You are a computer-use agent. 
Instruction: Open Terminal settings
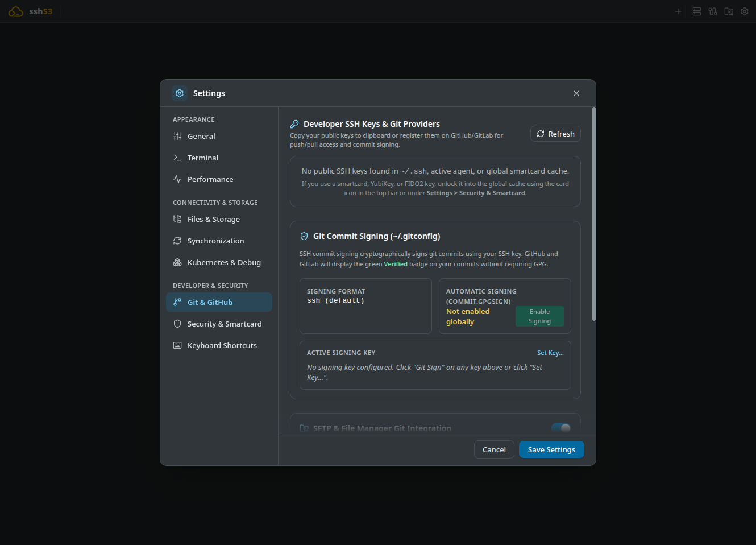tap(219, 158)
